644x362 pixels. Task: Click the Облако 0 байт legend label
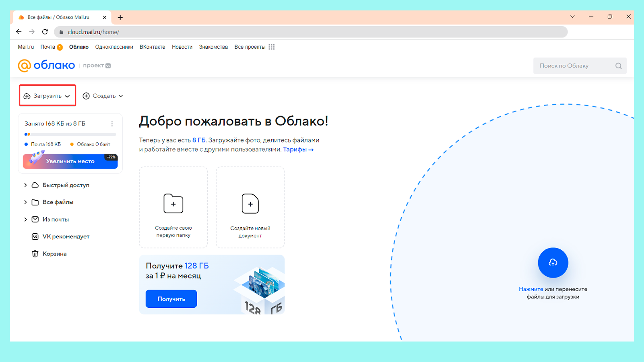pyautogui.click(x=93, y=144)
